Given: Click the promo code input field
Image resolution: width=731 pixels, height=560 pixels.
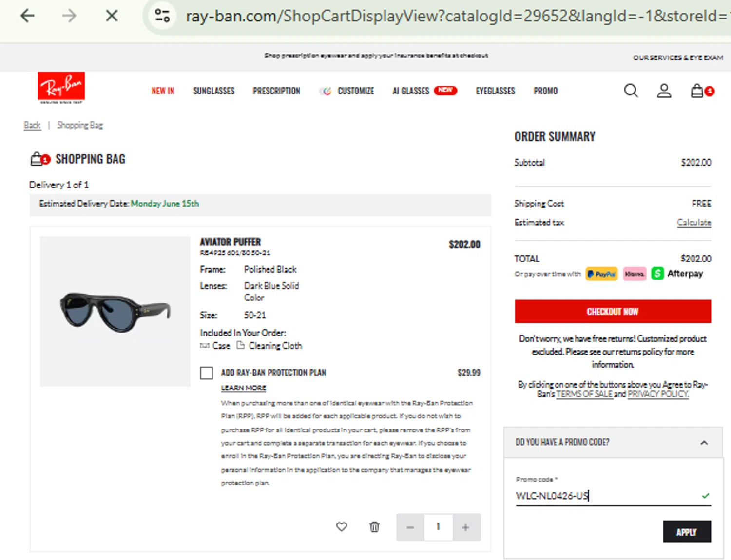Looking at the screenshot, I should coord(613,496).
